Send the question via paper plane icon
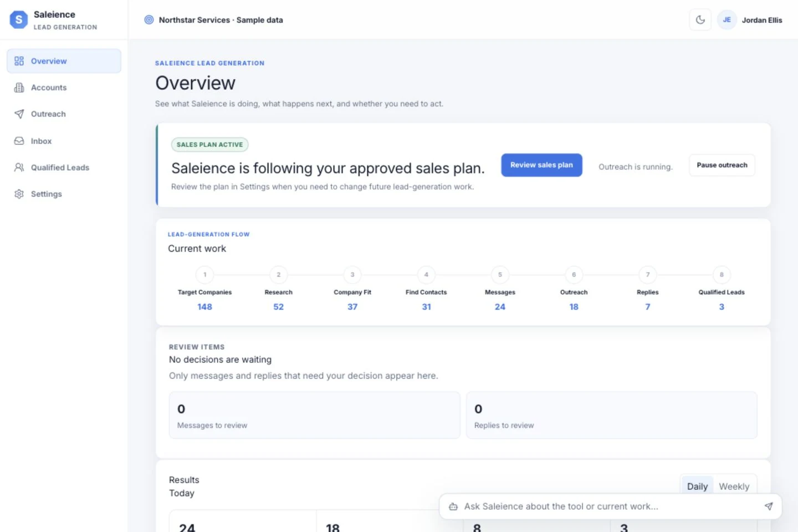The height and width of the screenshot is (532, 798). (x=769, y=507)
